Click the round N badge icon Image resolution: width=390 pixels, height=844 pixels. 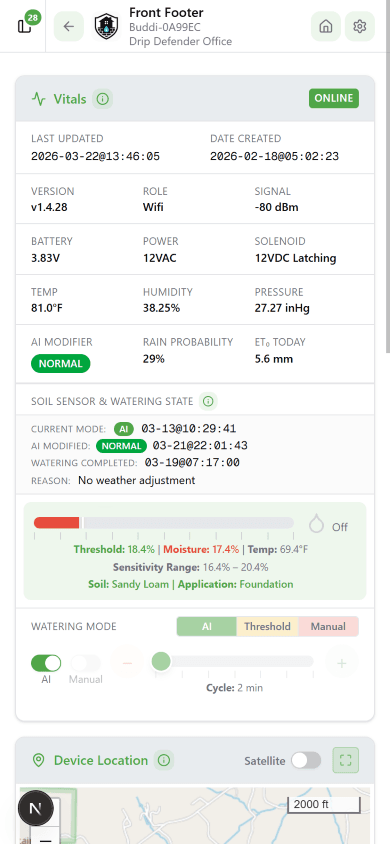pos(36,808)
